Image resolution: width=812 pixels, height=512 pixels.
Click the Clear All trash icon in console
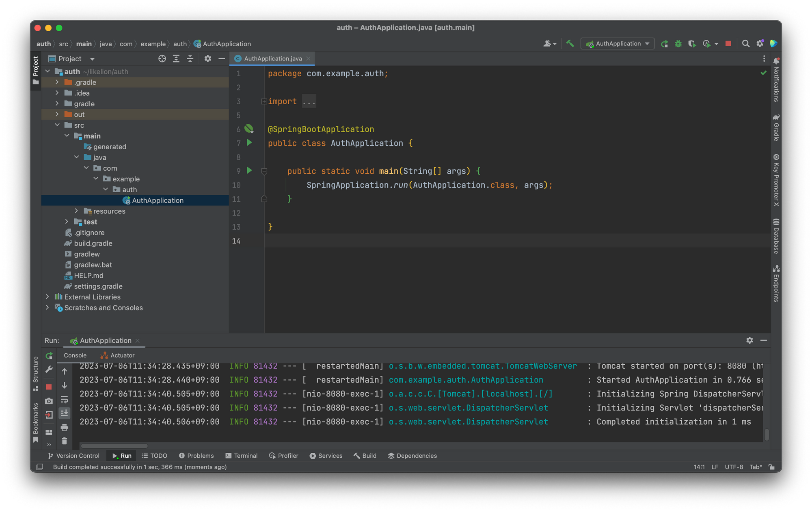[64, 441]
